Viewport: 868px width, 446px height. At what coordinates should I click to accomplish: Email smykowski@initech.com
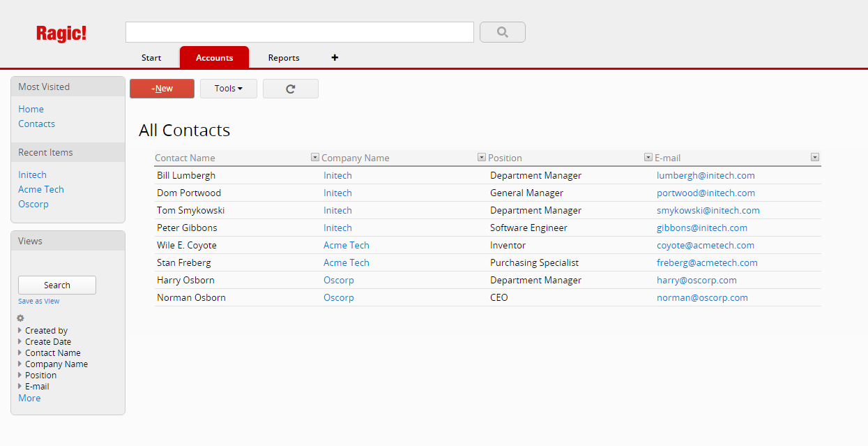708,211
